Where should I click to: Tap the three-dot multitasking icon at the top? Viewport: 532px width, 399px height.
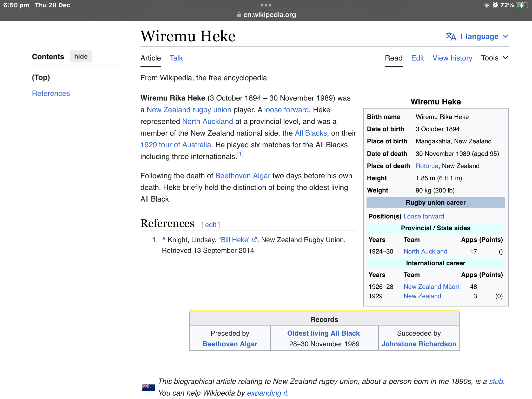pos(266,5)
